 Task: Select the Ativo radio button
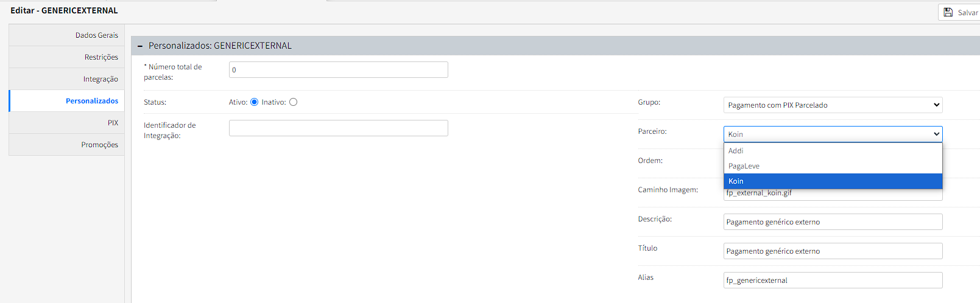click(x=254, y=102)
